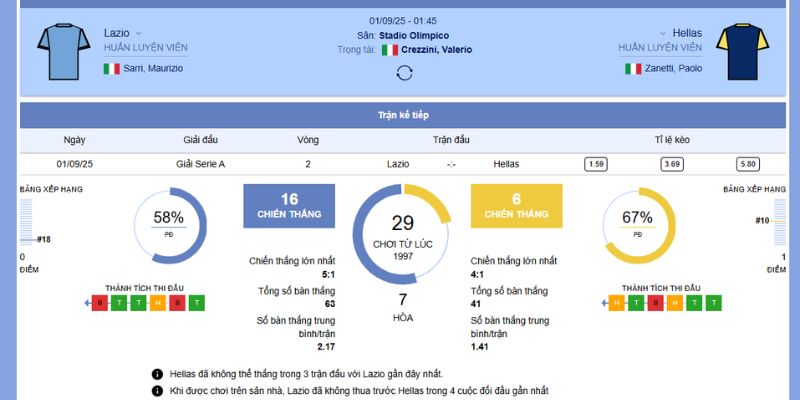
Task: Click yellow 6 Chiến Thắng box
Action: pos(516,206)
